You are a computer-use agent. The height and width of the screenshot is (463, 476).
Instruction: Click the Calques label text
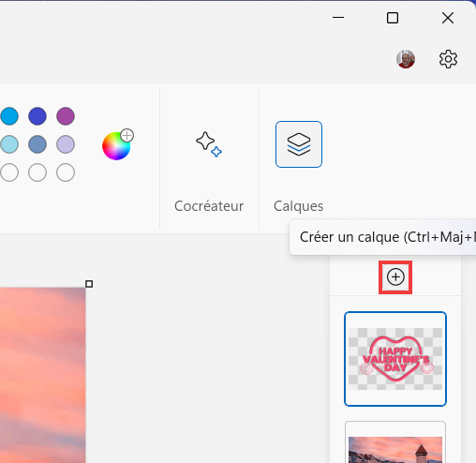click(x=299, y=206)
